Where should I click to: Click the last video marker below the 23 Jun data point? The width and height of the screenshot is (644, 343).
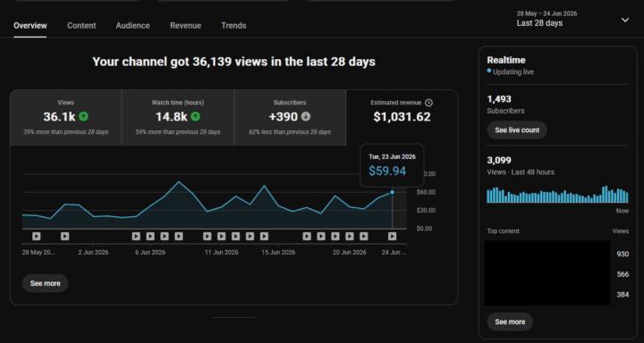[393, 237]
